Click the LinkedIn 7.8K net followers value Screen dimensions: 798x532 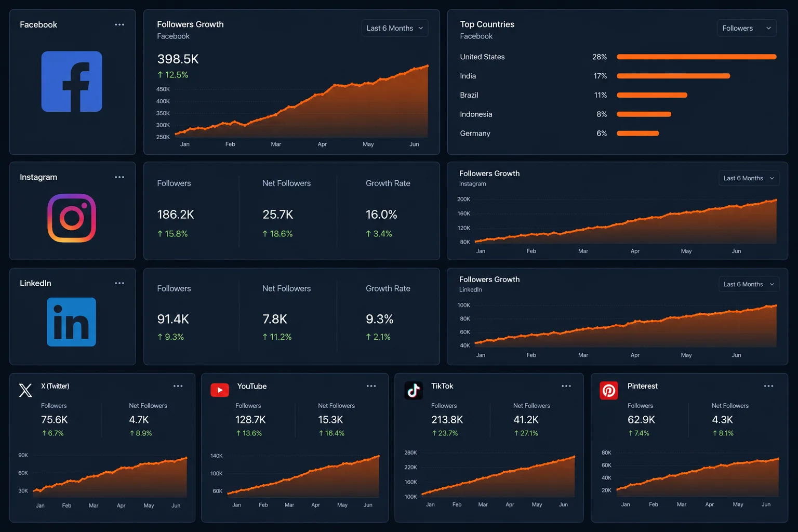tap(275, 319)
